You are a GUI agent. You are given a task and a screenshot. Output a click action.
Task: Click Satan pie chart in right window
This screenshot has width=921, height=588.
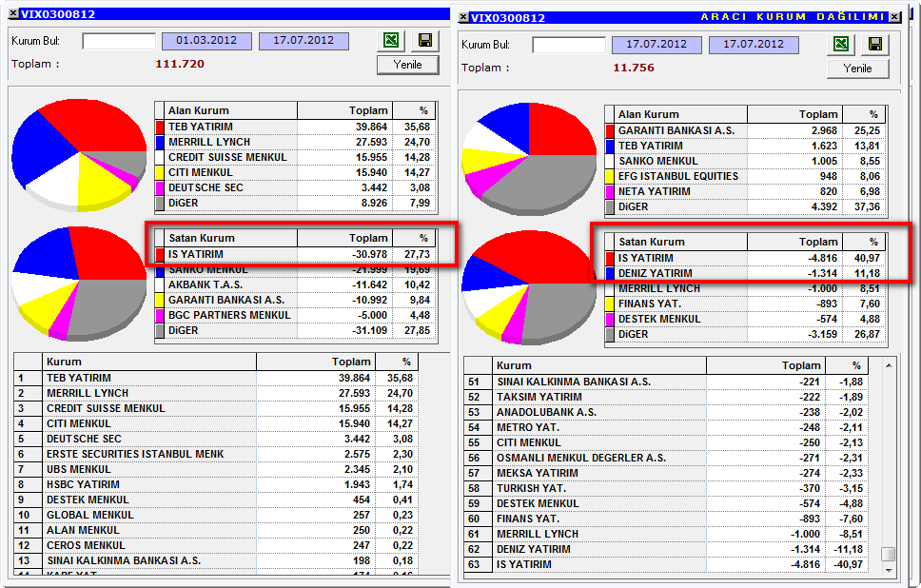click(x=529, y=286)
